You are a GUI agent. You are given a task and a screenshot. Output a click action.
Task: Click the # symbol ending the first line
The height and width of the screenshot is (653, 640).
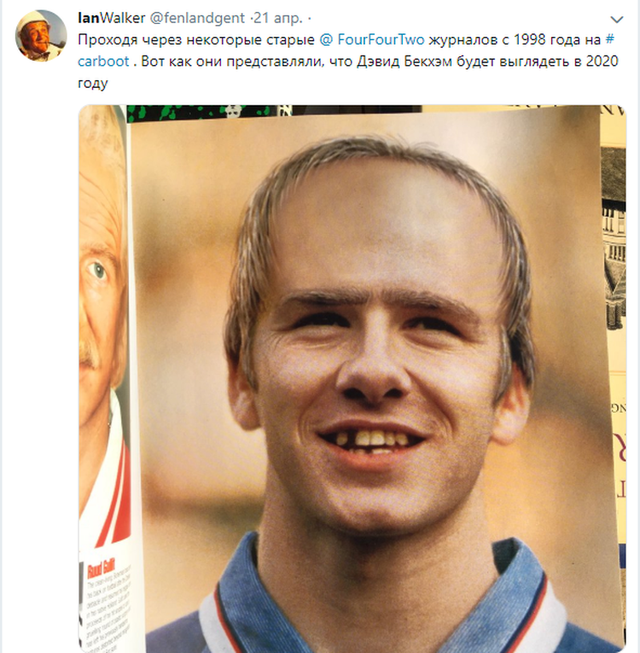pos(609,40)
